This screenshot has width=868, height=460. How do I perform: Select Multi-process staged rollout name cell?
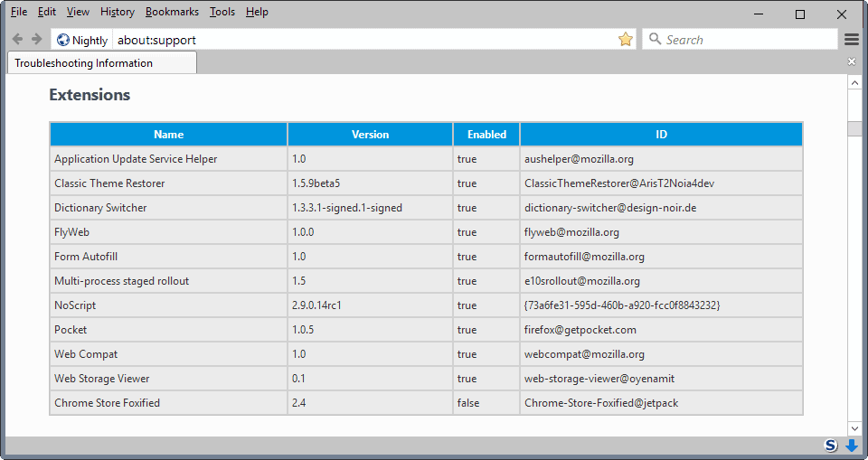(x=169, y=281)
